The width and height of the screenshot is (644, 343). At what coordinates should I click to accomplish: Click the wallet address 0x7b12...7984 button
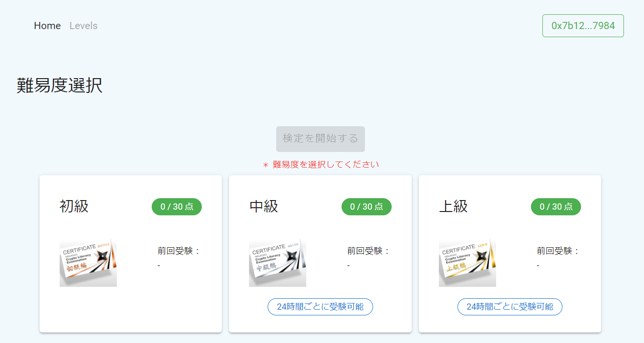583,26
